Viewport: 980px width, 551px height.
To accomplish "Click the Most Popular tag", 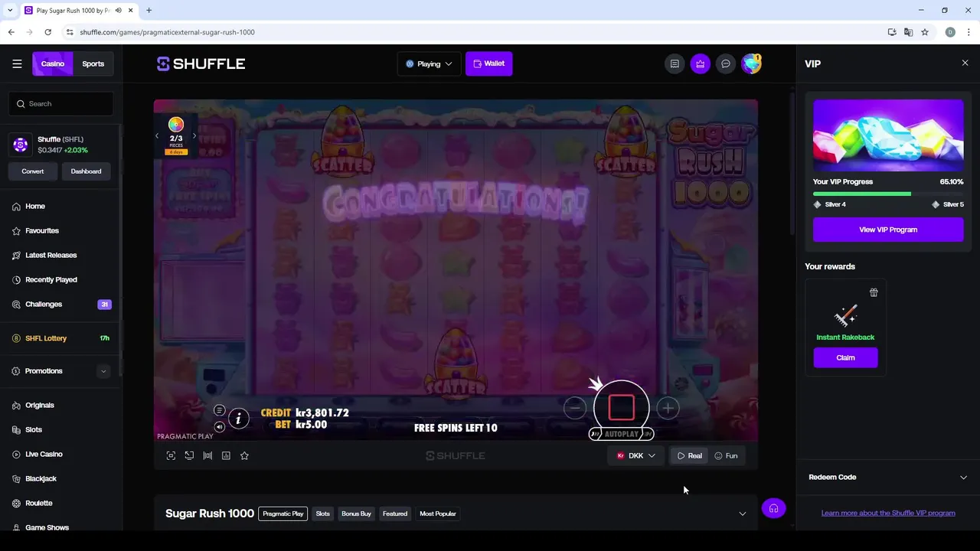I will coord(438,514).
